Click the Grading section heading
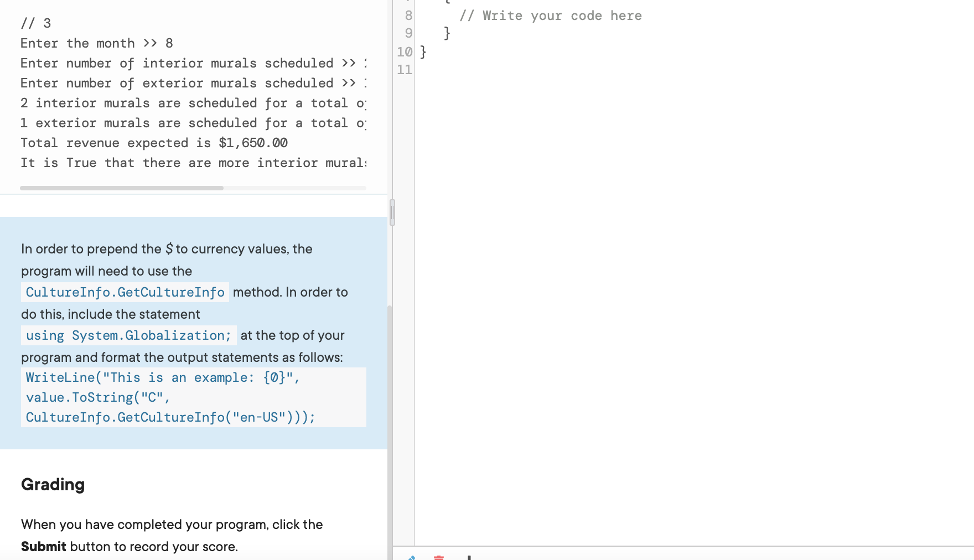Screen dimensions: 974x560 click(53, 485)
